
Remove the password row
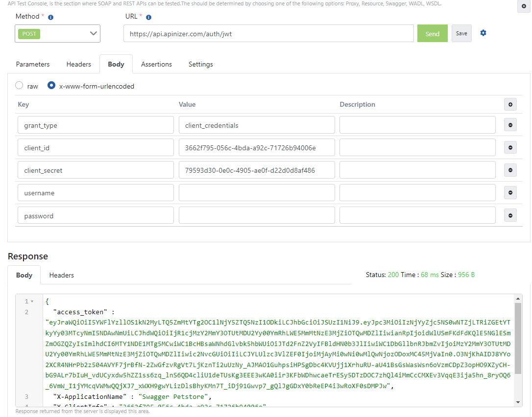pyautogui.click(x=510, y=216)
